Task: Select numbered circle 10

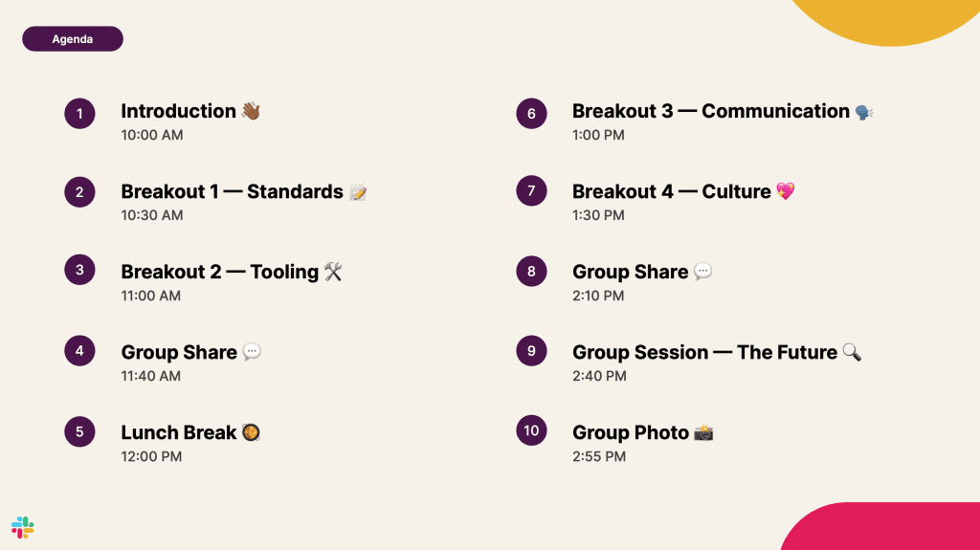Action: (x=531, y=430)
